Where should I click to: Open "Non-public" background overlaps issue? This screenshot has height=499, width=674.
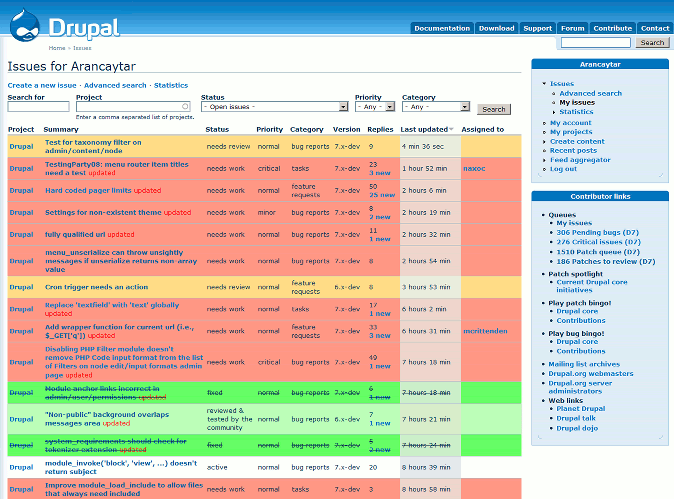coord(107,419)
